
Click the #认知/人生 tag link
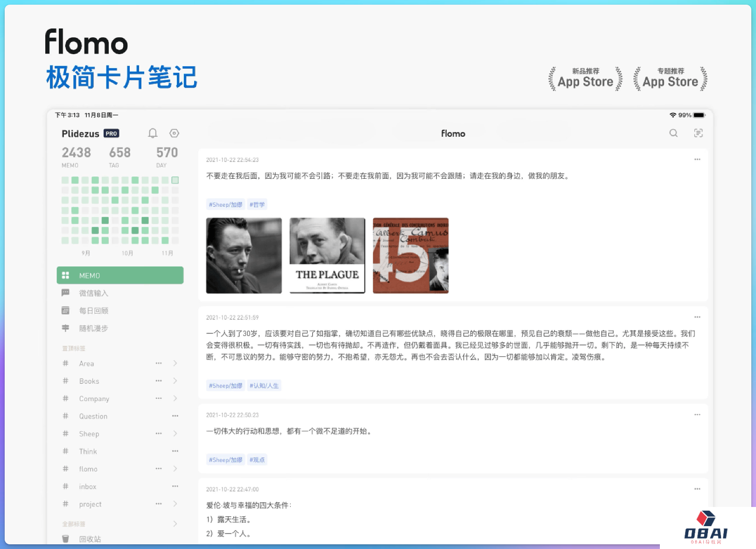click(264, 386)
